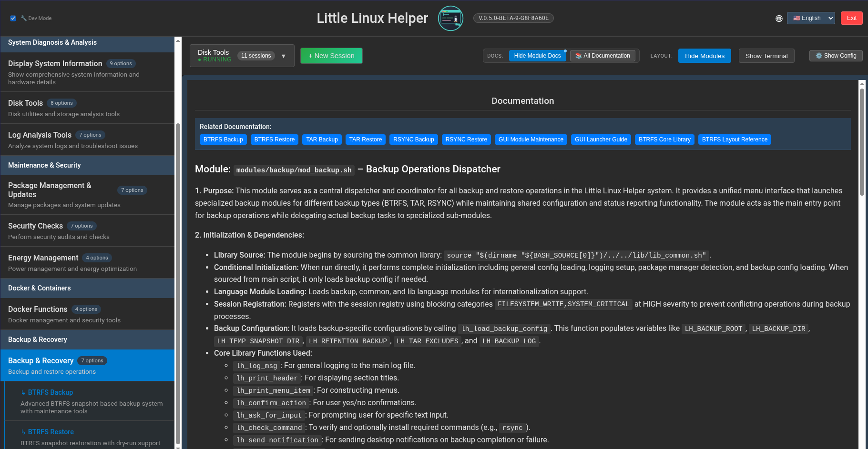
Task: Click the Little Linux Helper logo icon
Action: pos(450,18)
